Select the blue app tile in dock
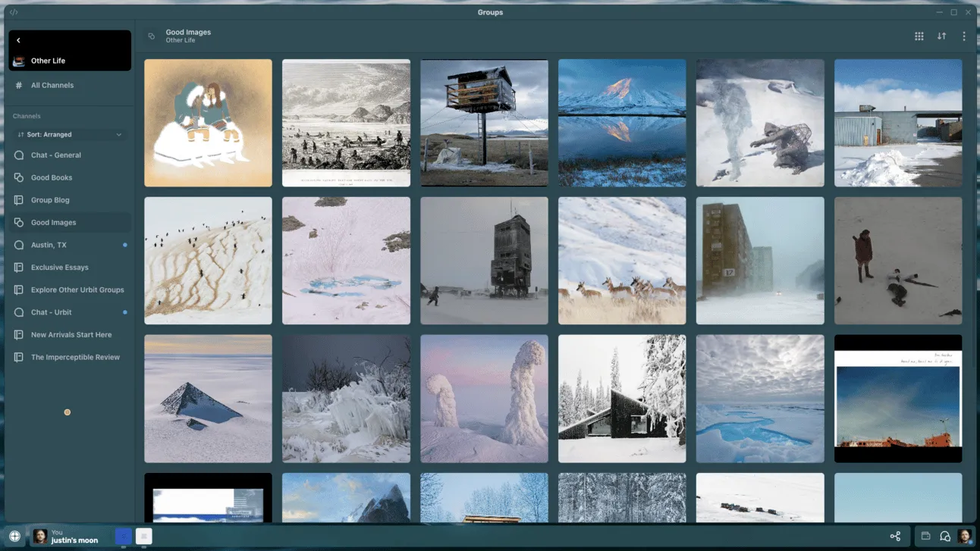This screenshot has height=551, width=980. [123, 536]
